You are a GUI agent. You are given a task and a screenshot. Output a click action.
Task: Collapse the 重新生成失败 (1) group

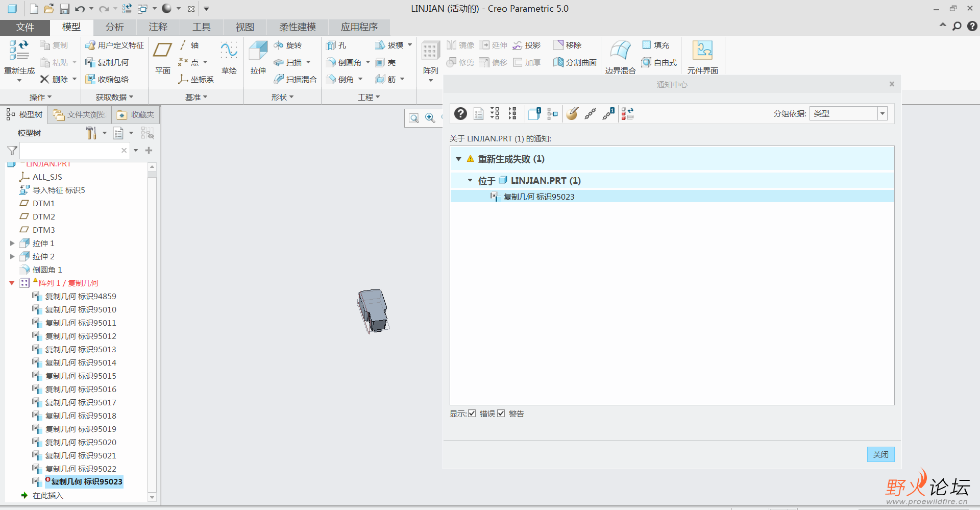click(x=458, y=159)
